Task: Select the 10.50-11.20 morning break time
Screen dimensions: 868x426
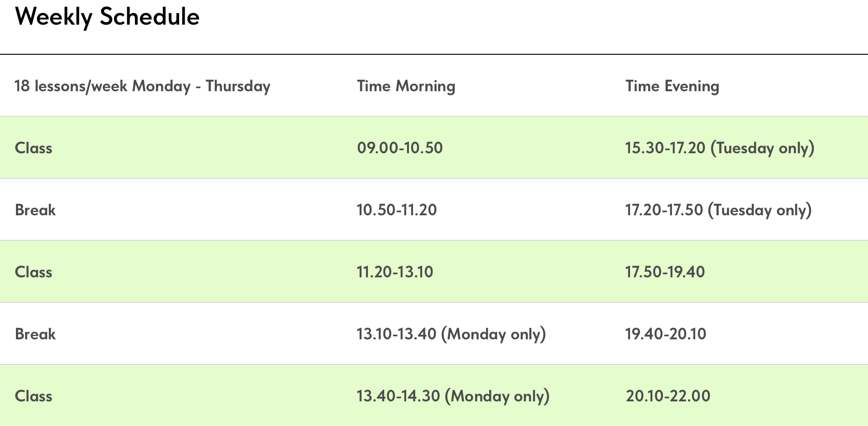Action: tap(397, 210)
